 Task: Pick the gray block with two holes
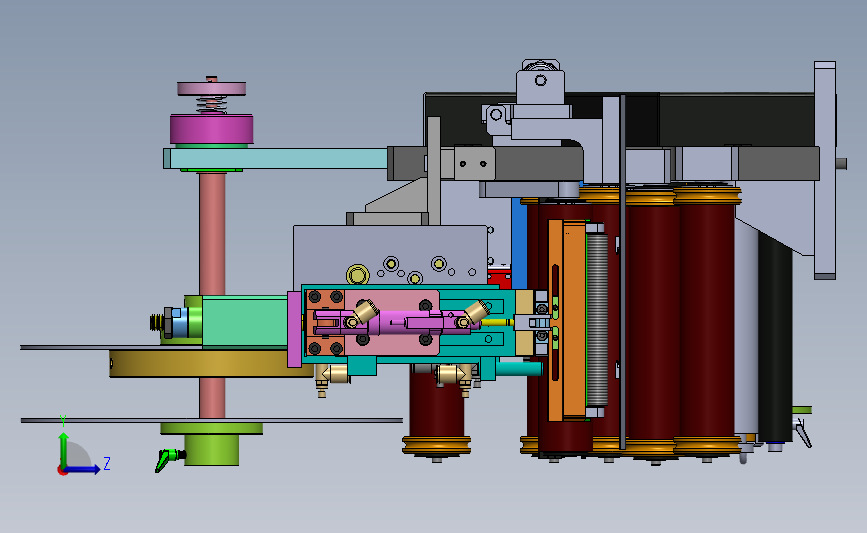474,163
